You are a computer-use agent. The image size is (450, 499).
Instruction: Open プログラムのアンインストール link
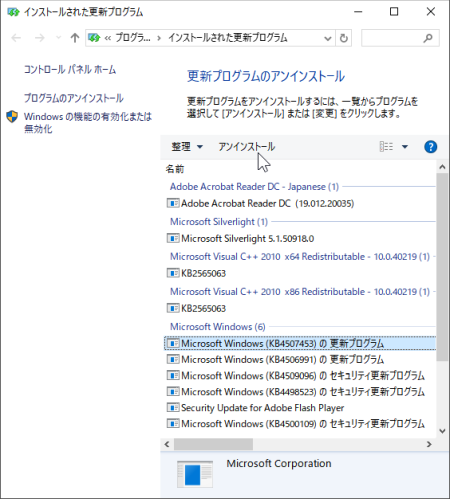(x=74, y=98)
